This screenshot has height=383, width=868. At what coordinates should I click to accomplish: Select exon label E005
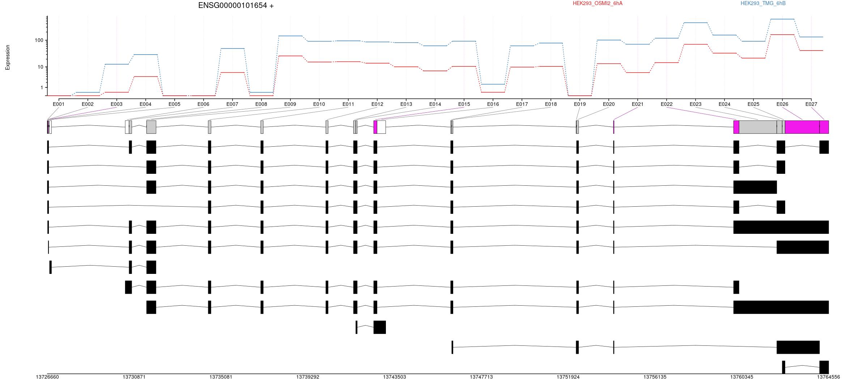174,104
